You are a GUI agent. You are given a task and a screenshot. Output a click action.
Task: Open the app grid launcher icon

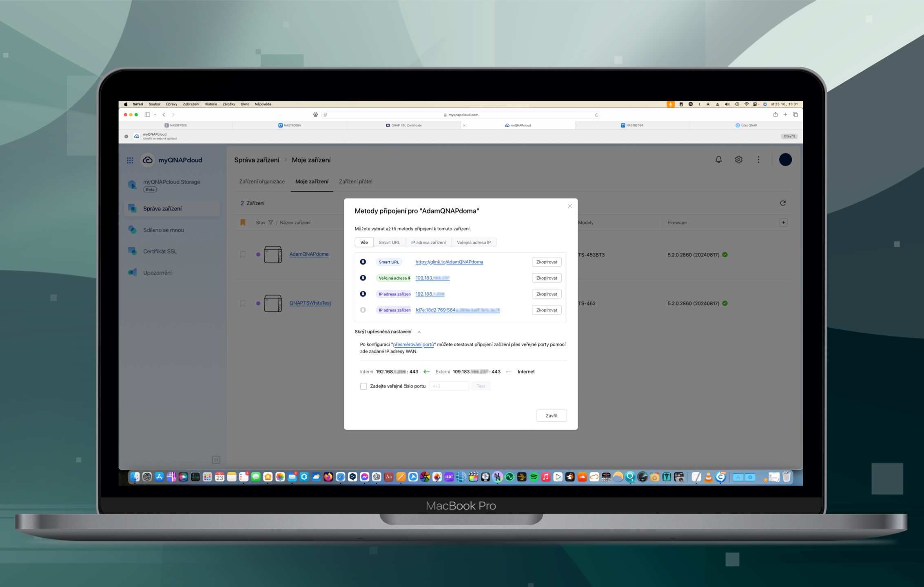coord(130,160)
